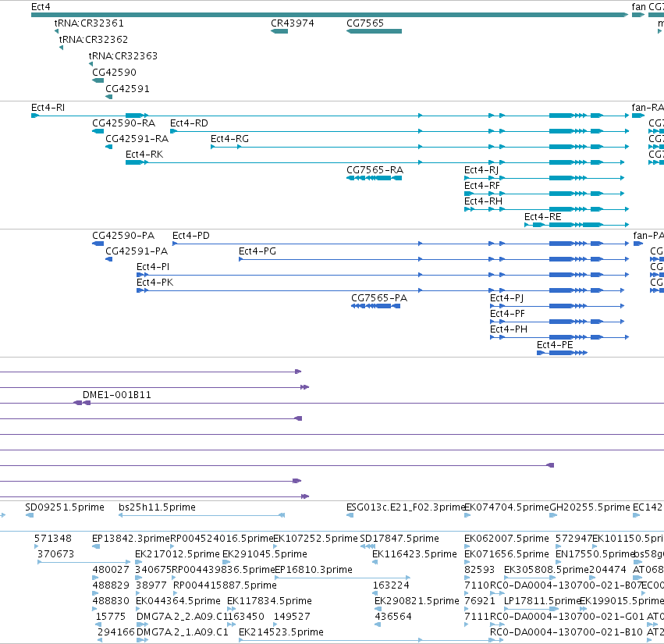
Task: Select transcript Ect4-RF
Action: coord(544,194)
